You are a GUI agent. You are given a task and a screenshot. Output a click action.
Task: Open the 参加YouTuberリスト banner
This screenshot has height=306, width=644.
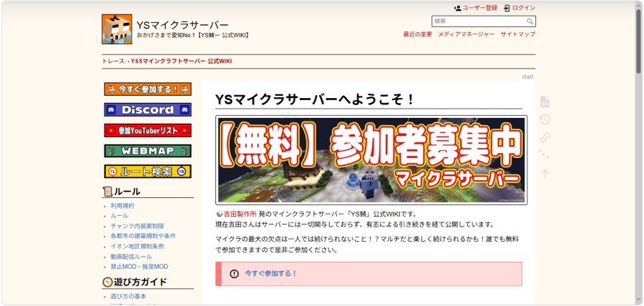[148, 130]
